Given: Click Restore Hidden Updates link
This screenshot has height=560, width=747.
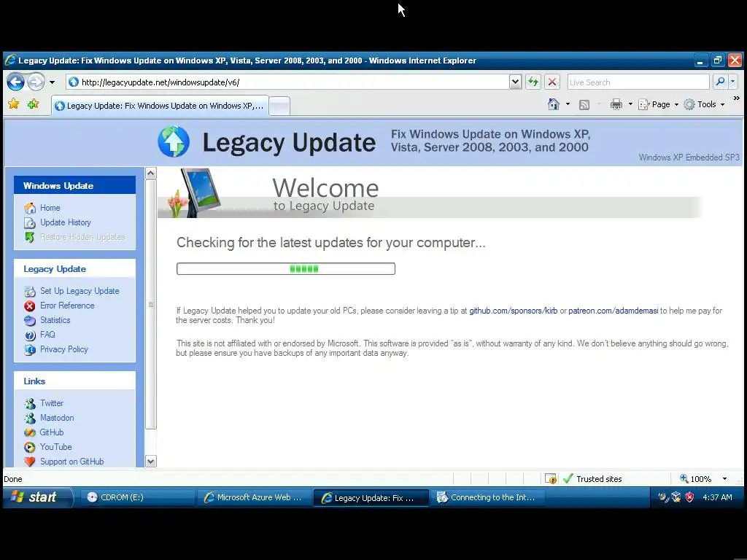Looking at the screenshot, I should 82,237.
